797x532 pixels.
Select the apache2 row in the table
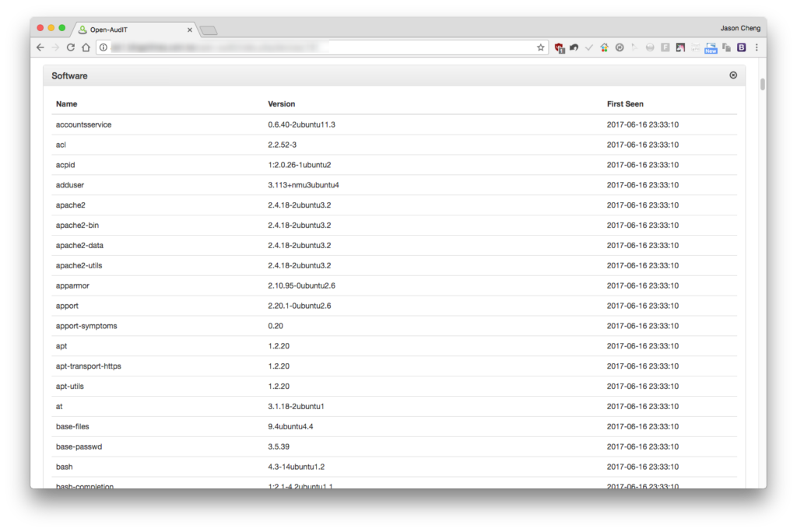pos(394,205)
